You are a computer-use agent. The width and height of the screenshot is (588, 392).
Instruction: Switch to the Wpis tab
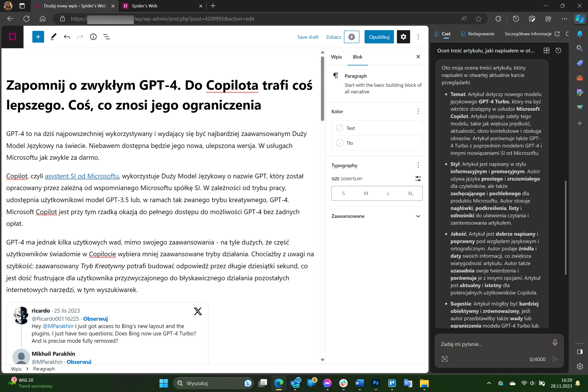click(x=336, y=57)
